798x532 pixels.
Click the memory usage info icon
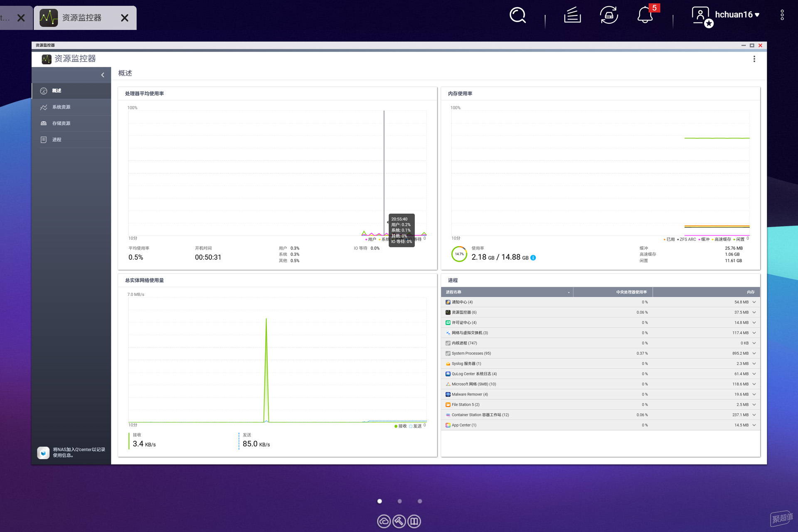coord(533,258)
